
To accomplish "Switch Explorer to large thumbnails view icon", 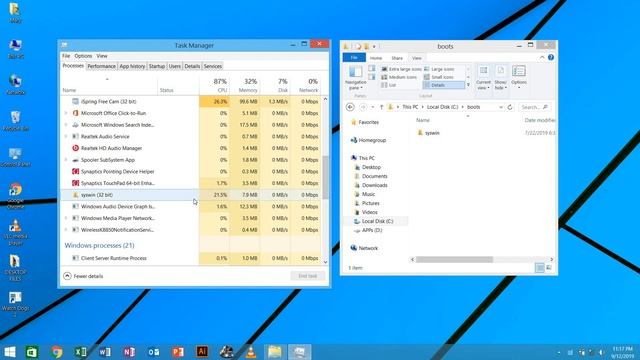I will [549, 268].
